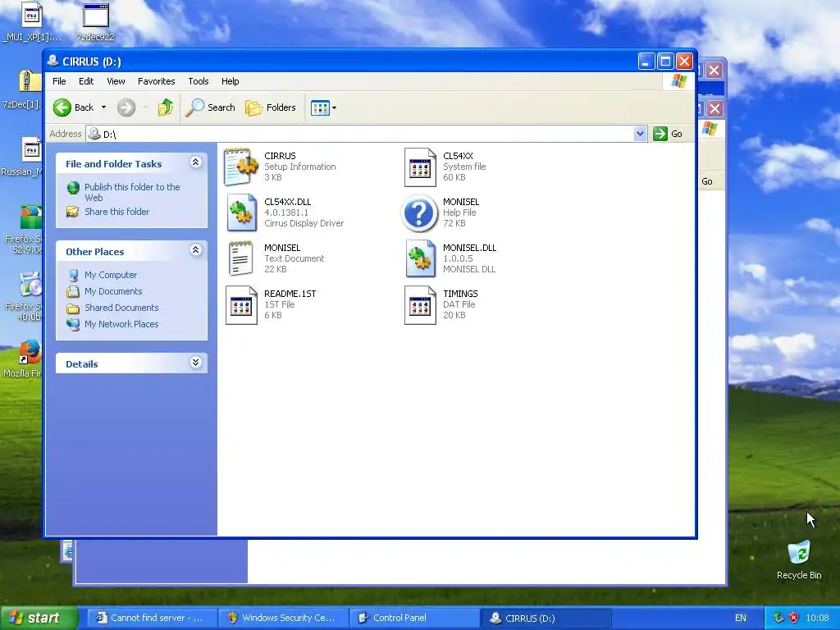Maximize the CIRRUS (D:) window

click(x=665, y=62)
